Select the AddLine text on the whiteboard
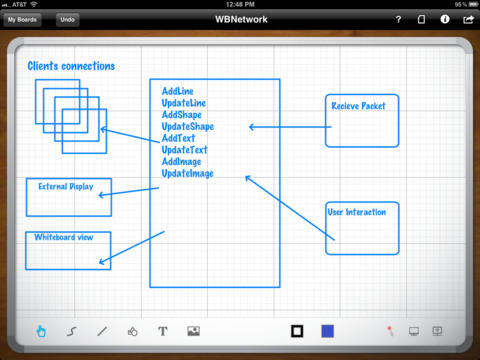This screenshot has height=360, width=480. tap(177, 91)
